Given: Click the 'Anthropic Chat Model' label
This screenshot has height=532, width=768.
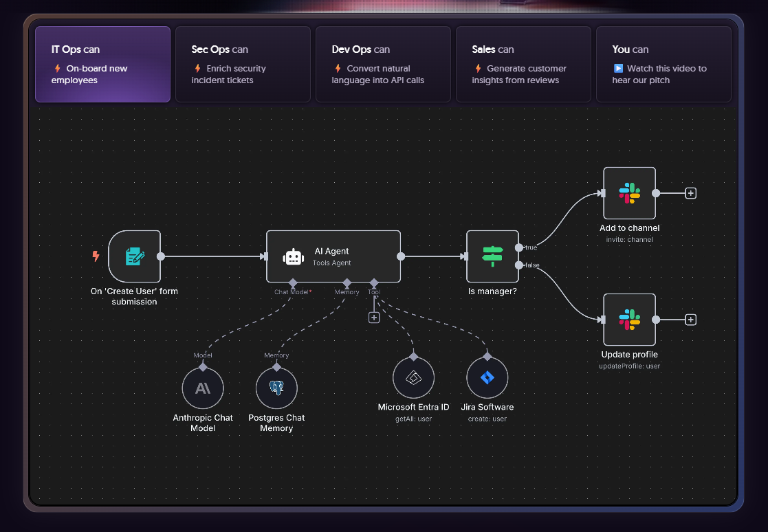Looking at the screenshot, I should 203,423.
